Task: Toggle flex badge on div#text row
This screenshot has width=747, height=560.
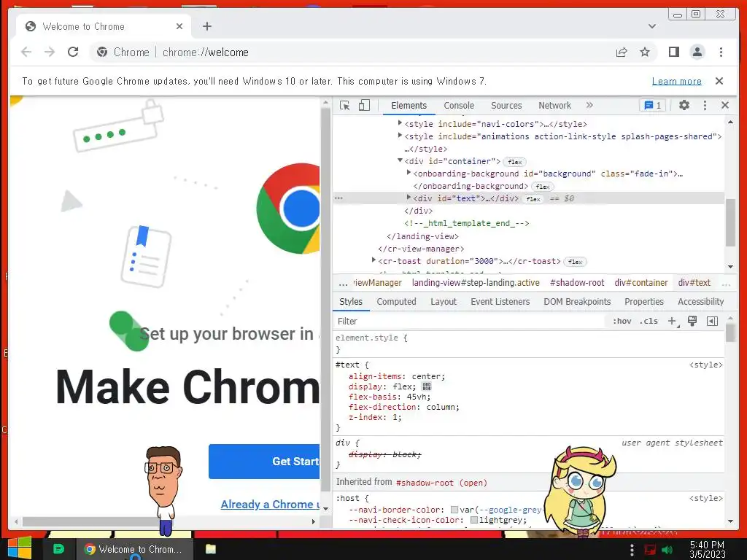Action: [533, 199]
